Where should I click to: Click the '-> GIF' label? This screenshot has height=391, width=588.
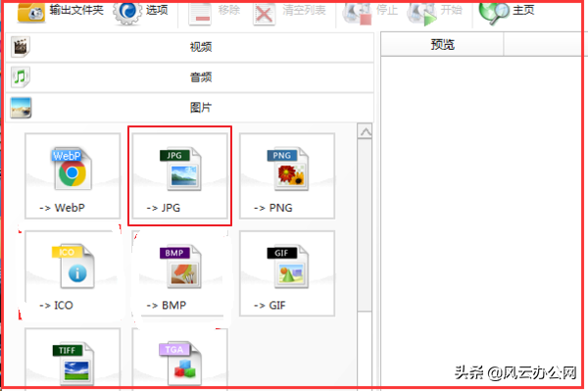269,305
